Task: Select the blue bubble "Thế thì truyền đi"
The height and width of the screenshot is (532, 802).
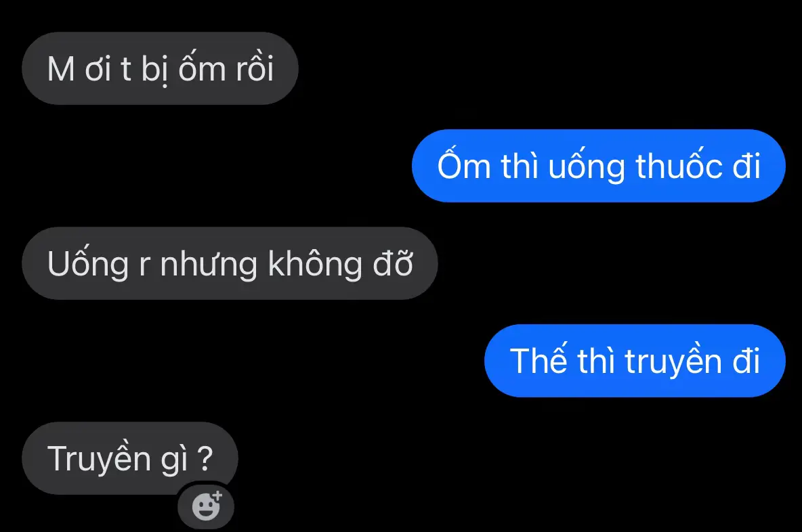Action: 635,361
